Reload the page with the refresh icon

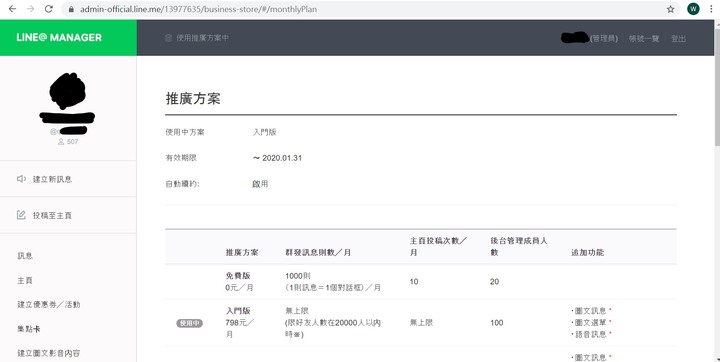pyautogui.click(x=49, y=9)
